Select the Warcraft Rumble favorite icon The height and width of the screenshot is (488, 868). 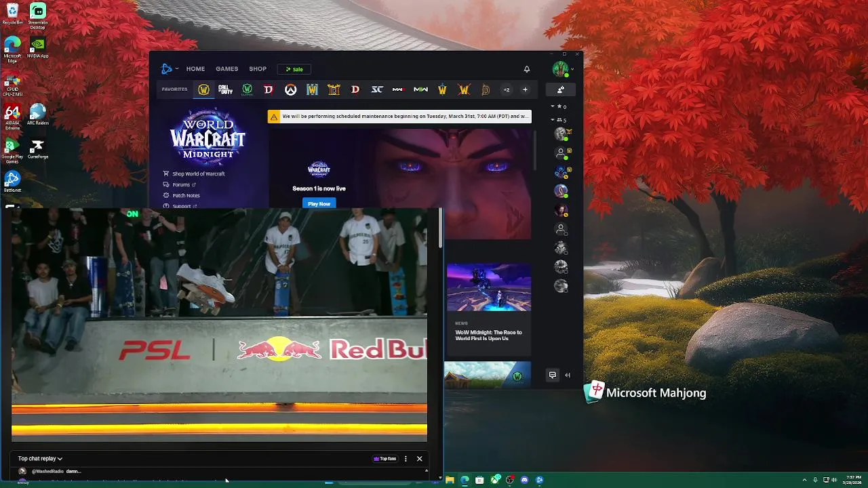[442, 89]
